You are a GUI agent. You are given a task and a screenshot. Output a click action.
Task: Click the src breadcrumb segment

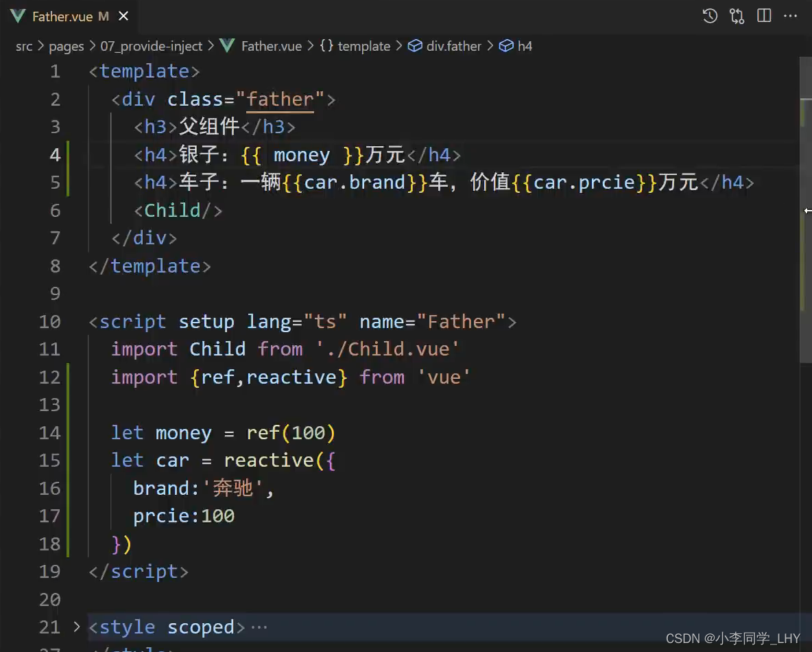24,46
